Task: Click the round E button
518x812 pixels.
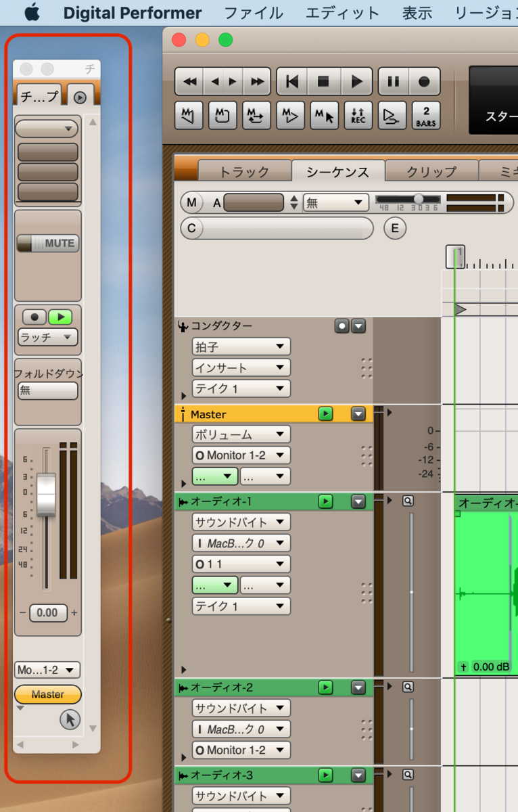Action: point(395,228)
